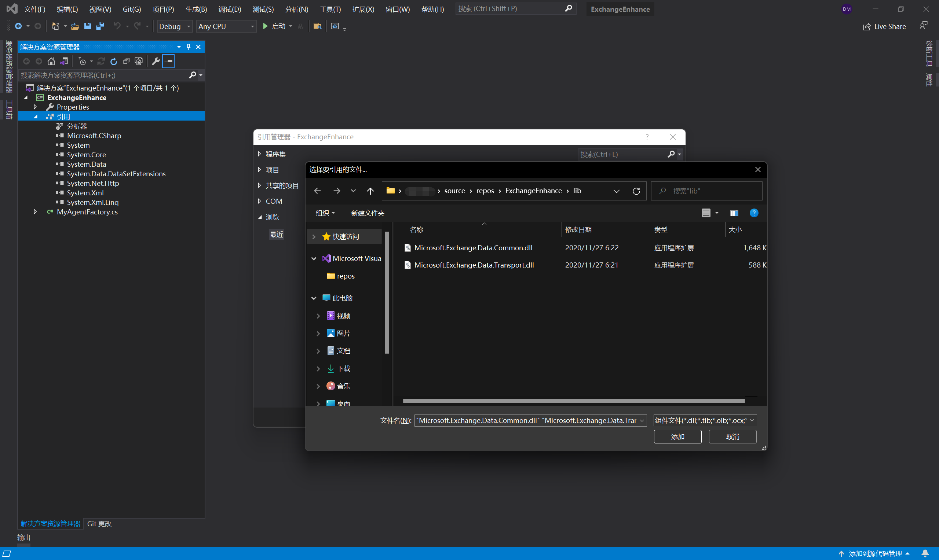This screenshot has width=939, height=560.
Task: Click the 搜索"lib" search field
Action: [706, 191]
